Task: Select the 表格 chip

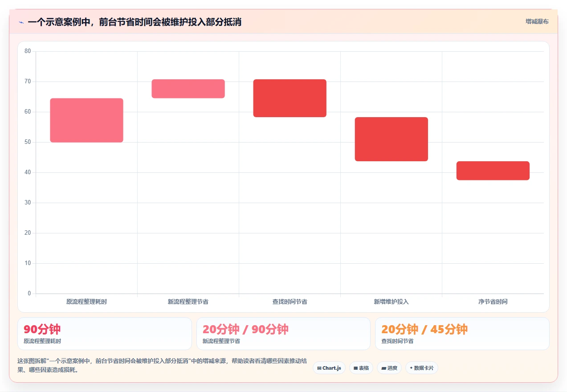Action: point(361,368)
